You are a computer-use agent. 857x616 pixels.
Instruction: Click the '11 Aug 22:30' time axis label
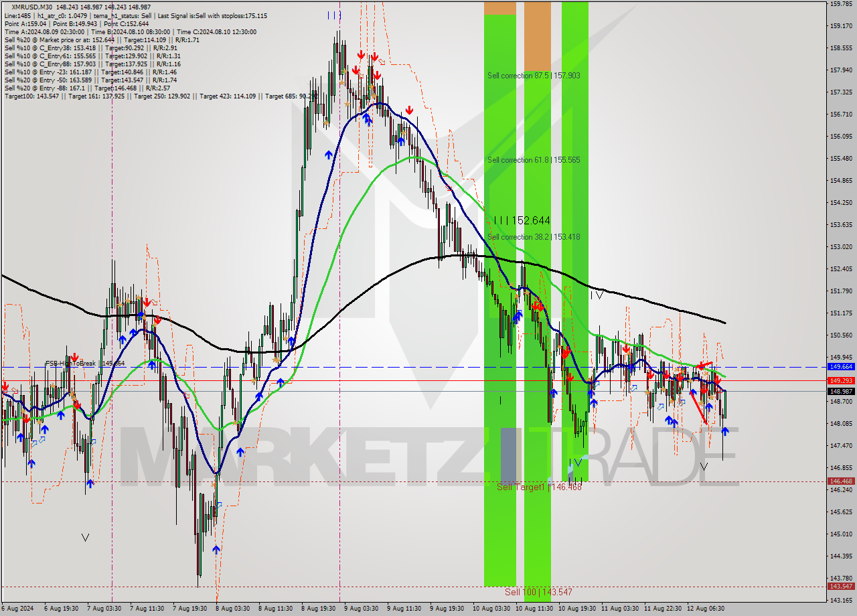661,609
